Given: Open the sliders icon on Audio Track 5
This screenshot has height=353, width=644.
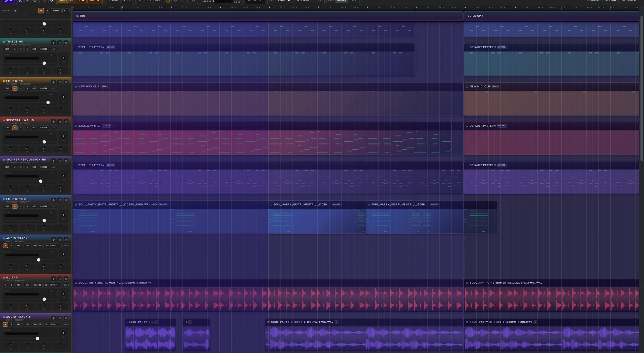Looking at the screenshot, I should 60,318.
